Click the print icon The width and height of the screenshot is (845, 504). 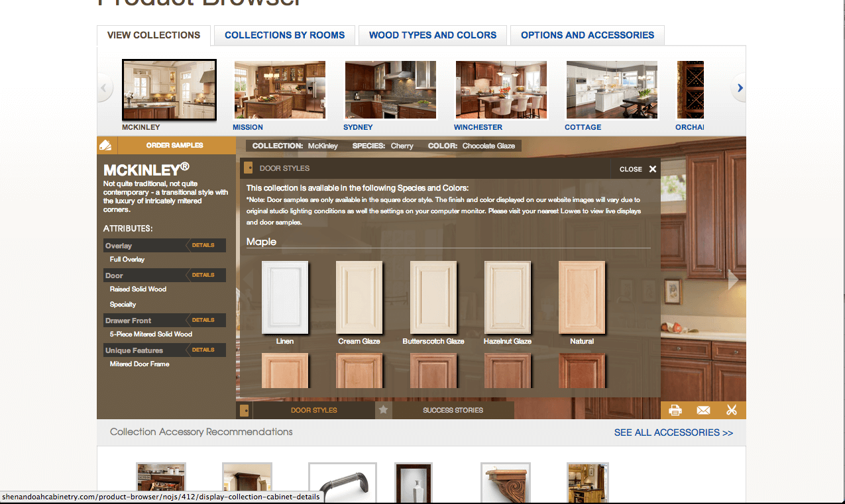675,410
